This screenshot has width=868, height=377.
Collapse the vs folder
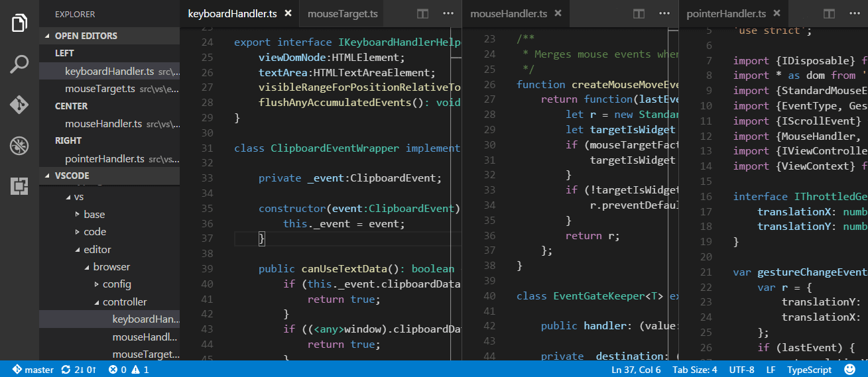109,197
